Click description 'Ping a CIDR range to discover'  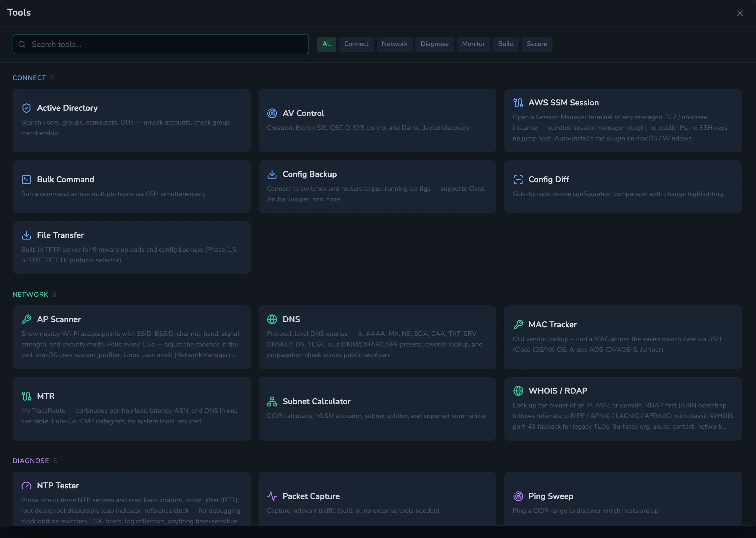pos(586,511)
